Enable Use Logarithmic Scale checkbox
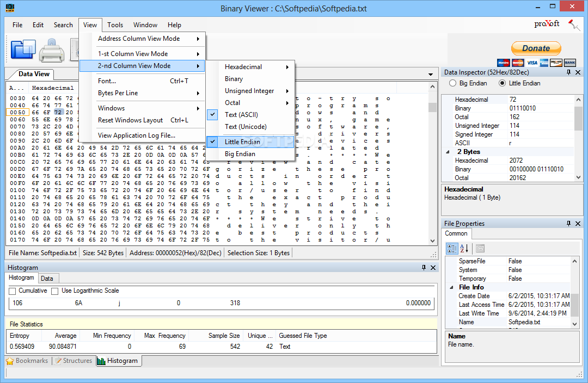Screen dimensions: 588x383 55,291
